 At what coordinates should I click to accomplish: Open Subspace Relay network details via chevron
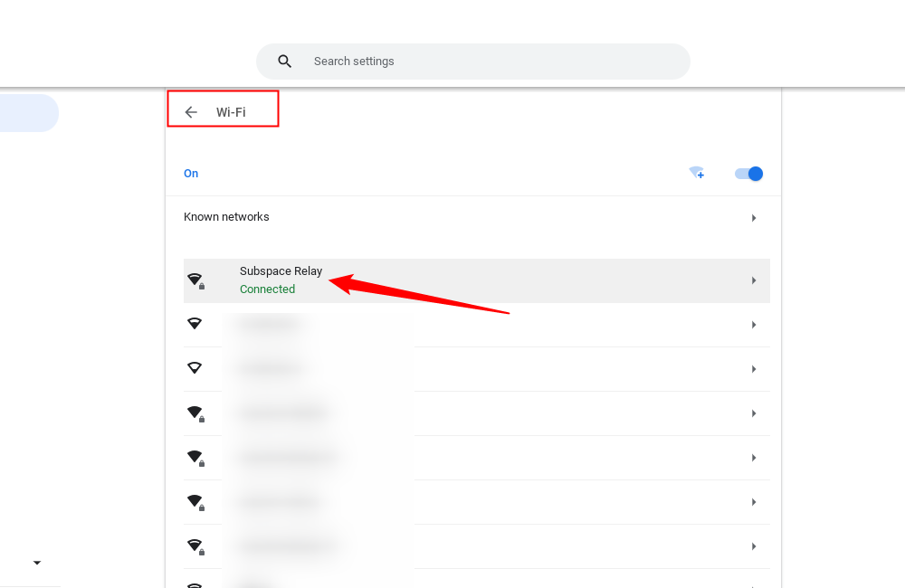(x=754, y=280)
